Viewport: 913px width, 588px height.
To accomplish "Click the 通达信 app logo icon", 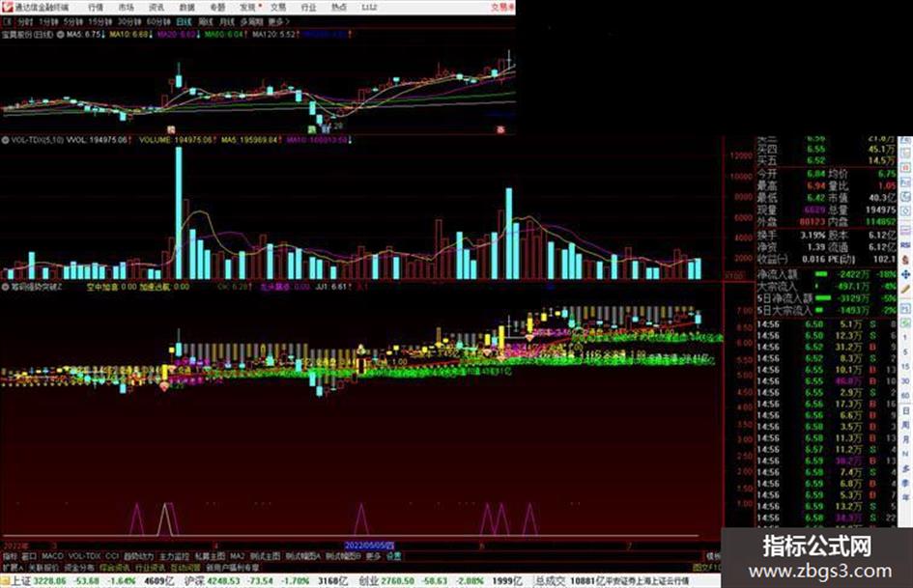I will pyautogui.click(x=8, y=7).
